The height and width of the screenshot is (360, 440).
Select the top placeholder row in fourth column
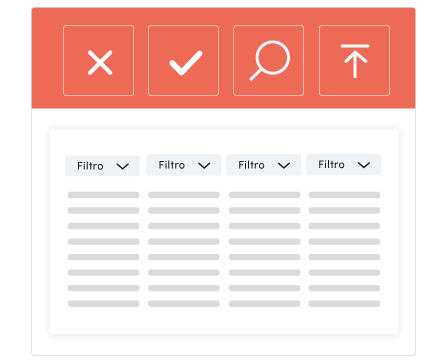[344, 195]
